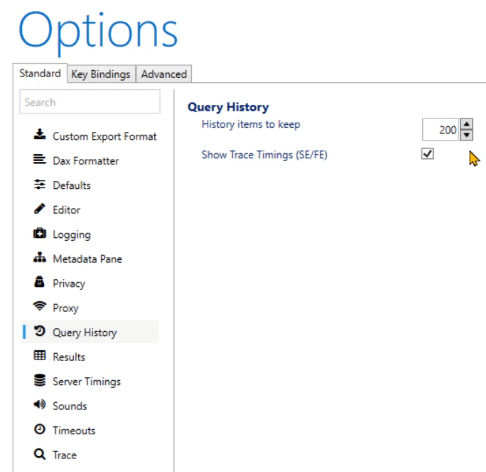Uncheck Show Trace Timings (SE/FE) checkbox

tap(427, 154)
